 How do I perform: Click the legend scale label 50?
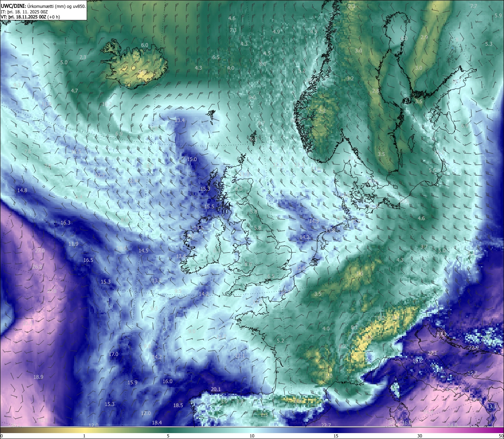click(501, 436)
